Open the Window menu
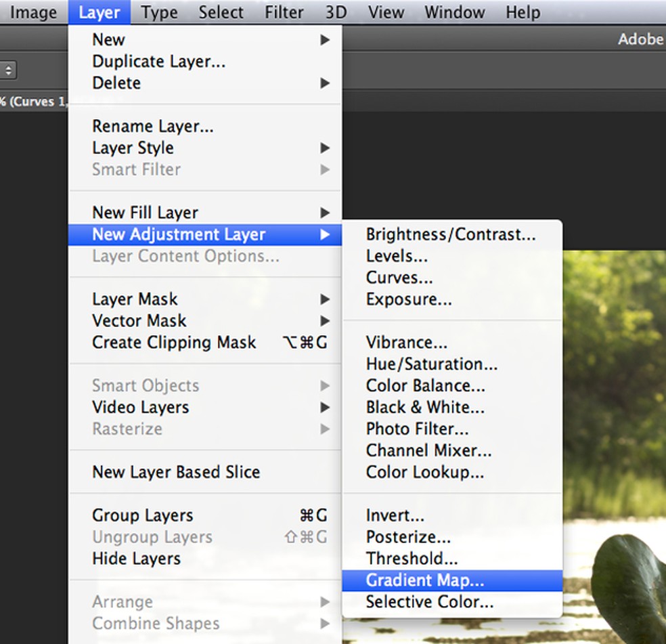Image resolution: width=666 pixels, height=644 pixels. (456, 12)
